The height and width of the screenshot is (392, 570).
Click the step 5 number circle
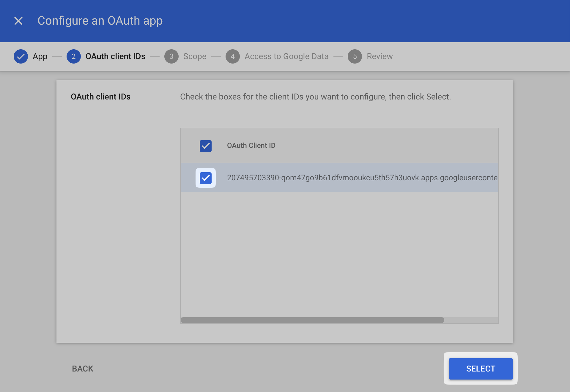pos(355,56)
